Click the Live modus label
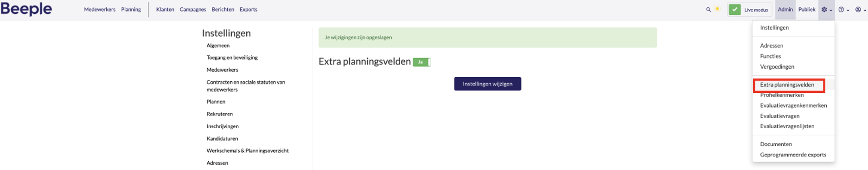 click(x=756, y=10)
